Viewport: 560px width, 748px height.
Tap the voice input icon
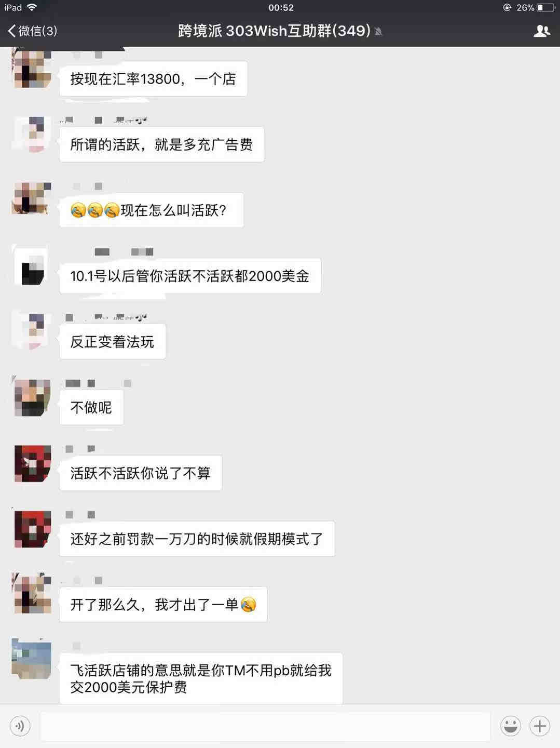point(20,726)
